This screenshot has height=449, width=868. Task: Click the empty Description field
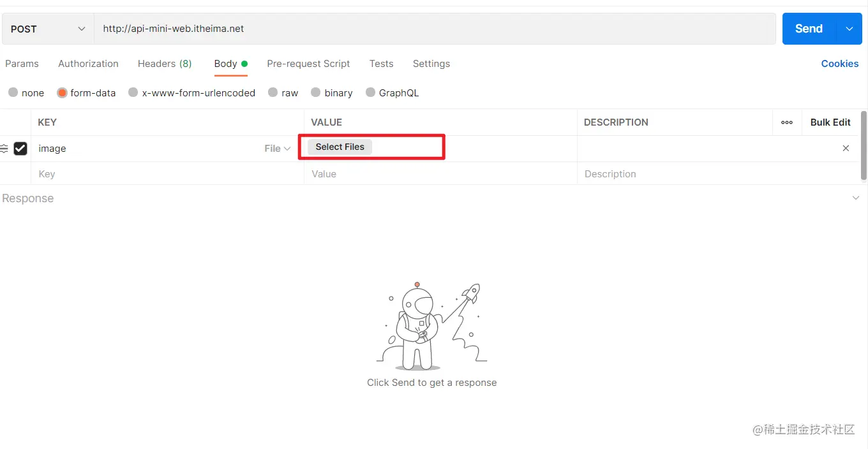point(717,173)
